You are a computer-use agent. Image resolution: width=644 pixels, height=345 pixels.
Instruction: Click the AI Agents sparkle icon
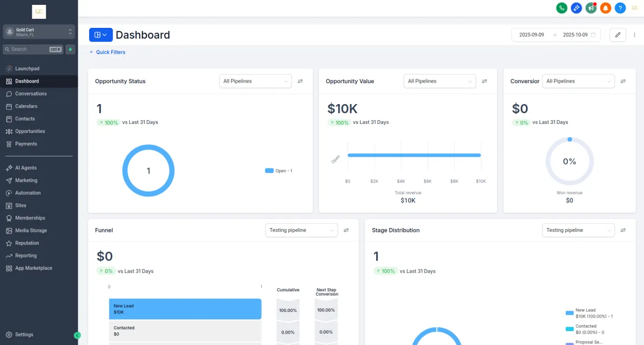9,168
